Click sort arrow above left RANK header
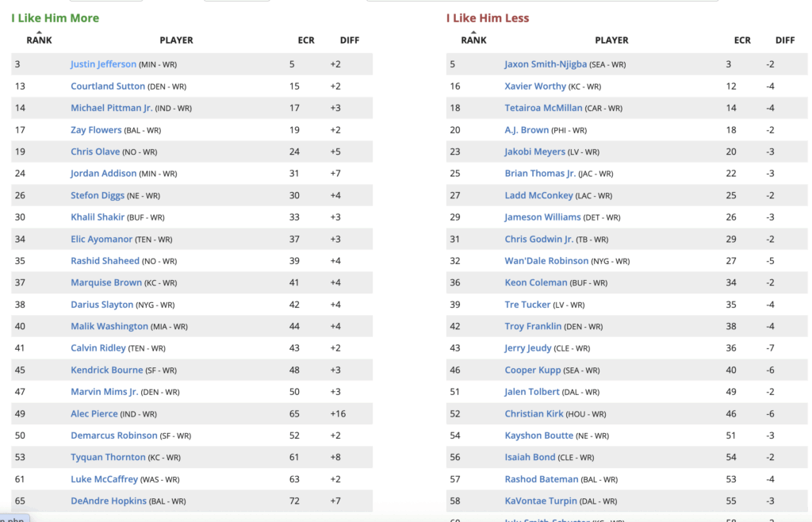The width and height of the screenshot is (812, 522). (39, 33)
